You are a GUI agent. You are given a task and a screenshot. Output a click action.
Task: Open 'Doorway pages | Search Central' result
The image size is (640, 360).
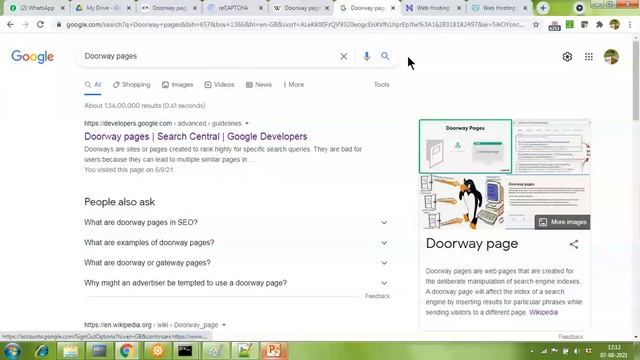[x=196, y=136]
